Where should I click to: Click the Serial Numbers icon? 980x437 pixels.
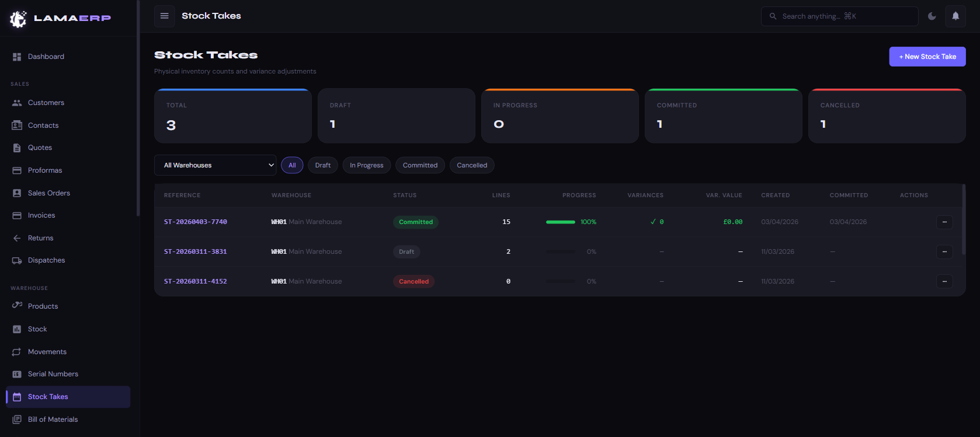(17, 374)
